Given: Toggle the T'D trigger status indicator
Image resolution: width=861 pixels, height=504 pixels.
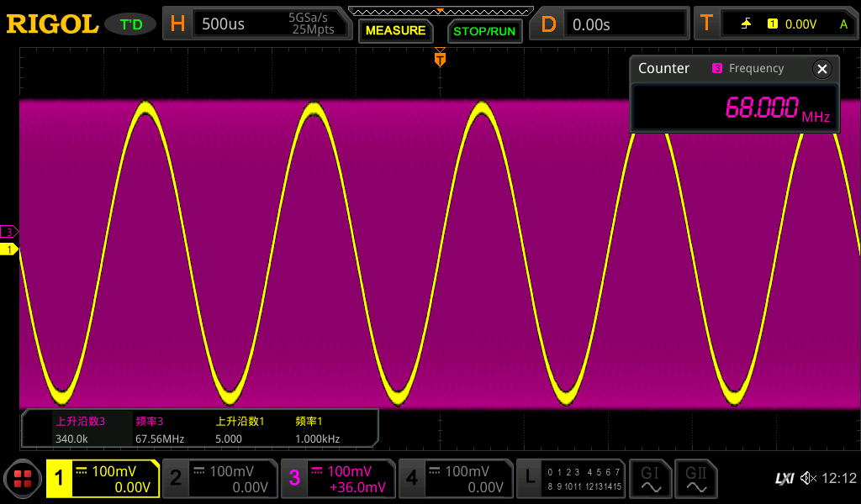Looking at the screenshot, I should click(x=129, y=24).
